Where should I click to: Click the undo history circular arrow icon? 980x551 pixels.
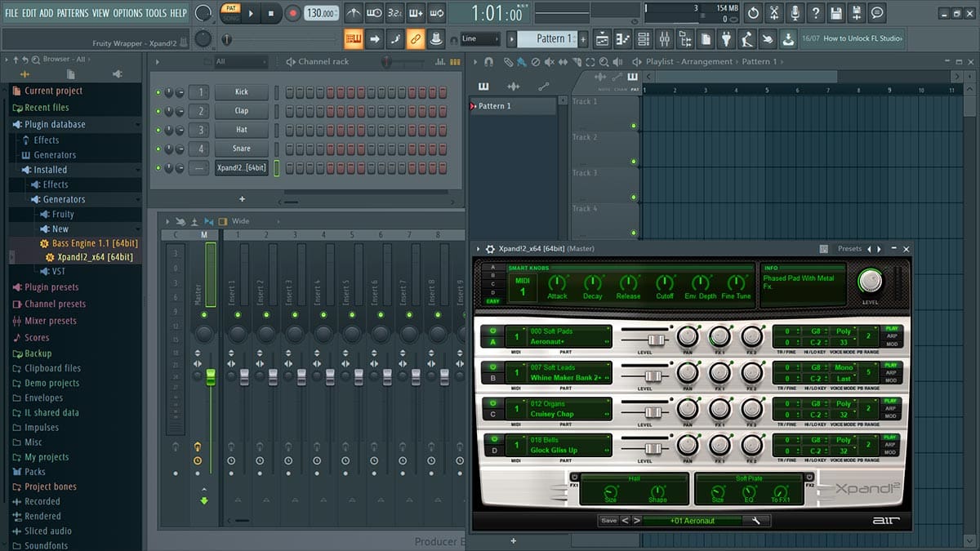click(753, 13)
